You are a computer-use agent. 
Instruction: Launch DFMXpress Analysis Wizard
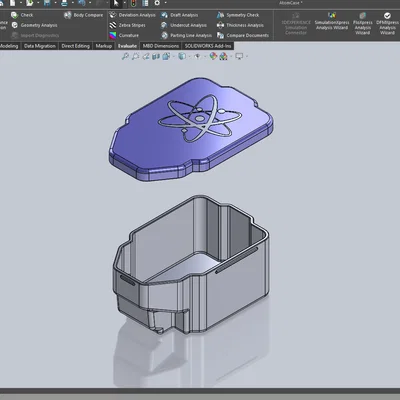coord(387,23)
